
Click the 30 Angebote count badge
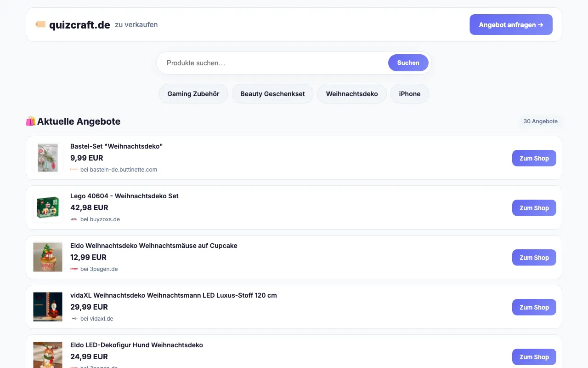click(x=541, y=121)
